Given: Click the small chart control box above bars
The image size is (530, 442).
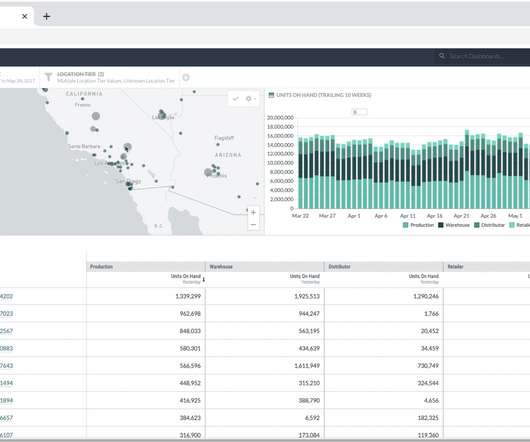Looking at the screenshot, I should click(x=360, y=112).
